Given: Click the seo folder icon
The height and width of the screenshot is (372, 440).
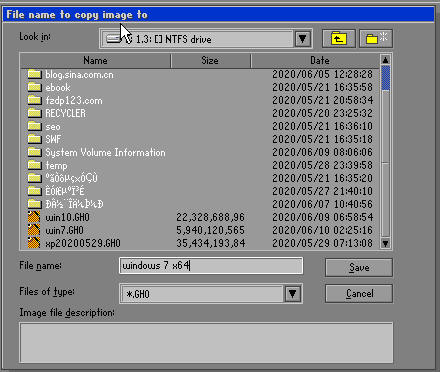Looking at the screenshot, I should tap(34, 126).
